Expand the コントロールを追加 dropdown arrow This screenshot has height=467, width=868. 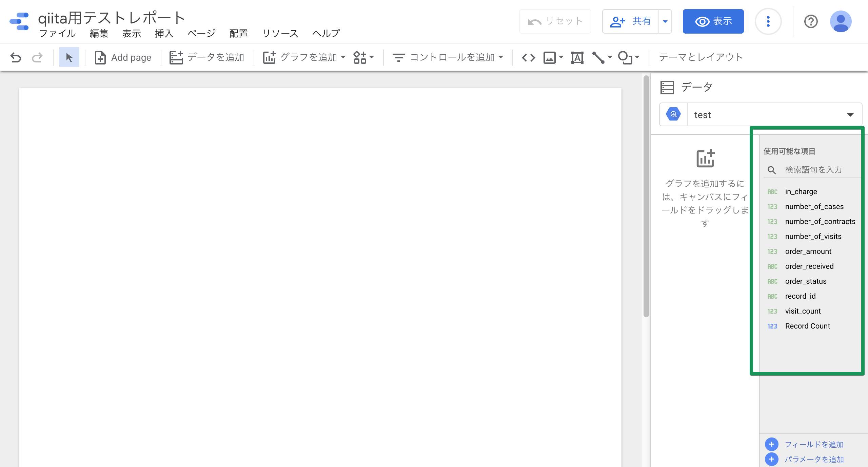(x=501, y=57)
